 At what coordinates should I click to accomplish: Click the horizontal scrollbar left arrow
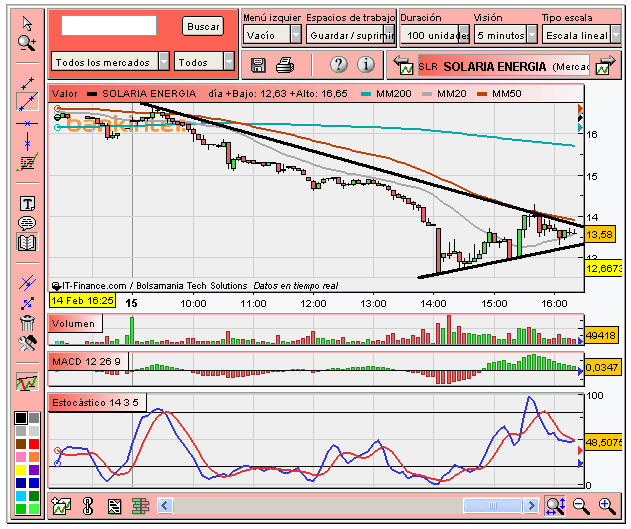[165, 505]
